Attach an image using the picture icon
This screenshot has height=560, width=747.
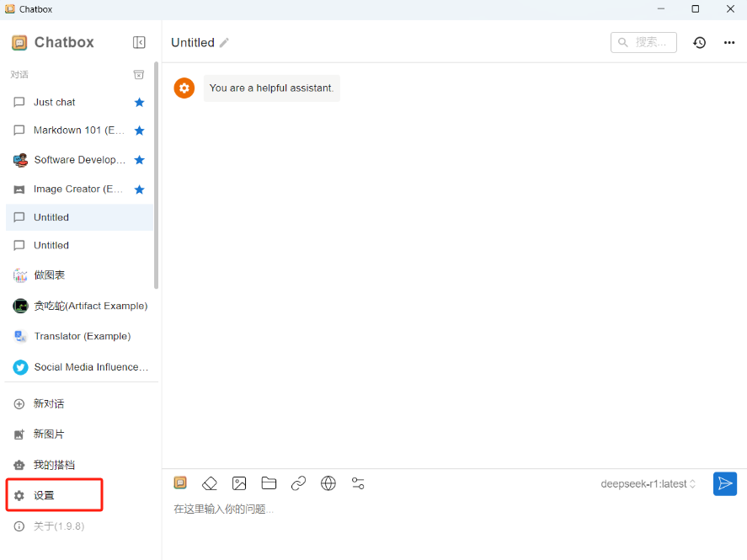pyautogui.click(x=239, y=483)
